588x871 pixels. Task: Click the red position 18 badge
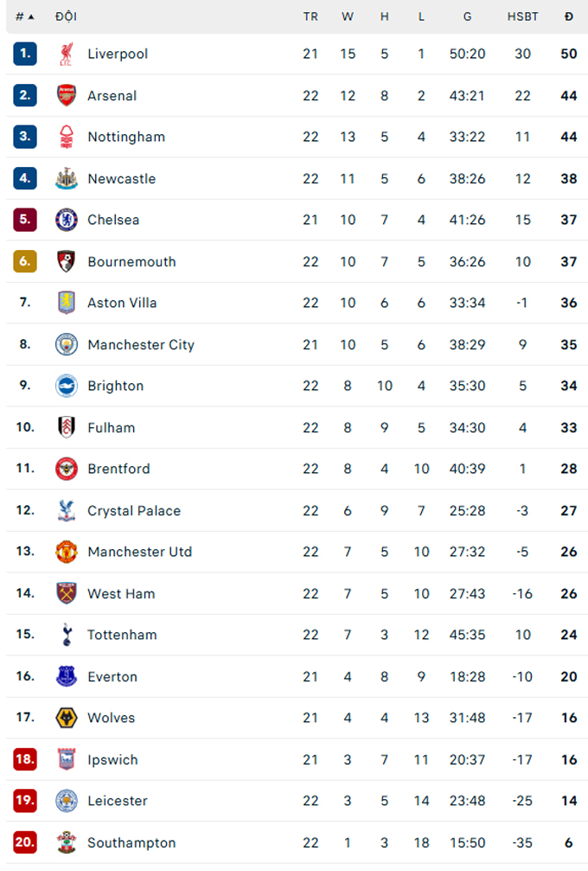pos(25,759)
